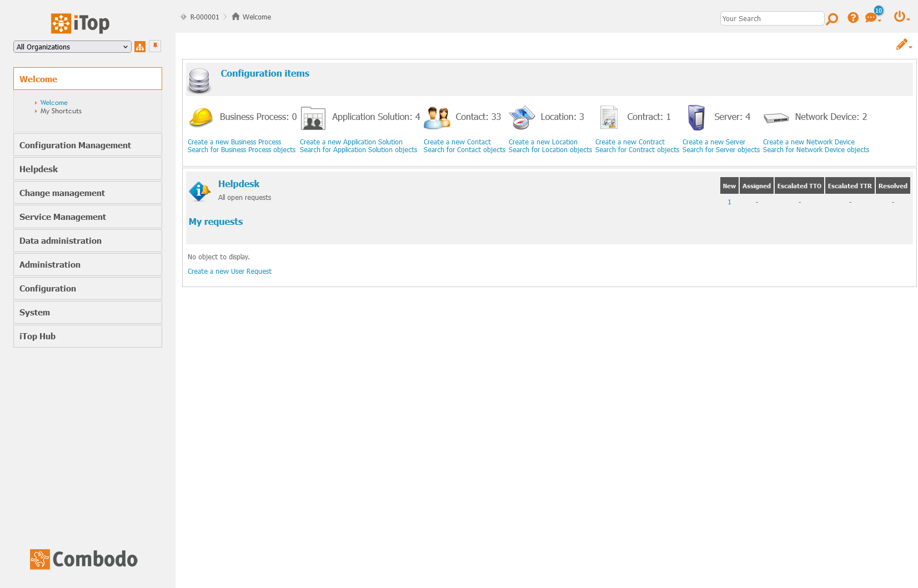Click Create a new User Request
Image resolution: width=918 pixels, height=588 pixels.
[x=229, y=271]
